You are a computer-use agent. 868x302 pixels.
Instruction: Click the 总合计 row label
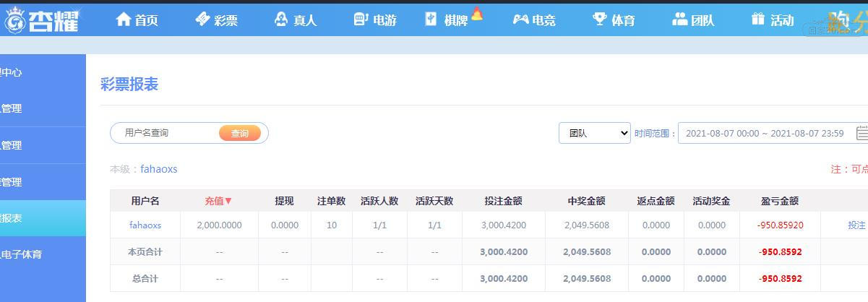click(x=145, y=278)
